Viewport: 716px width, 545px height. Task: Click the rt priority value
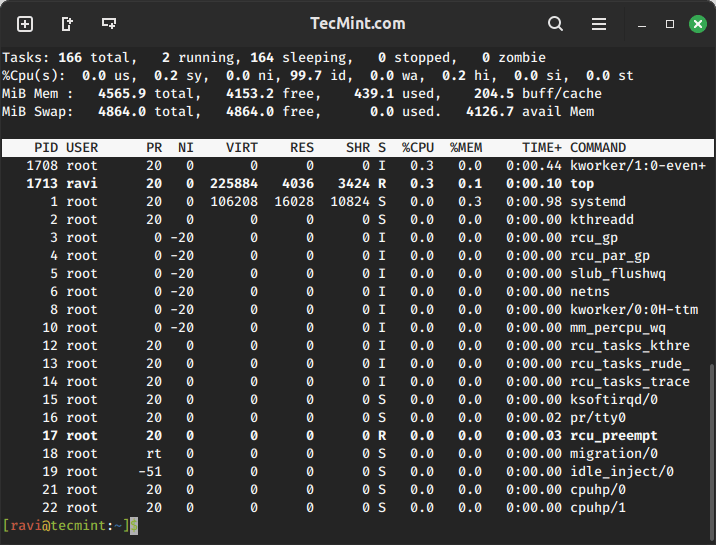tap(154, 454)
